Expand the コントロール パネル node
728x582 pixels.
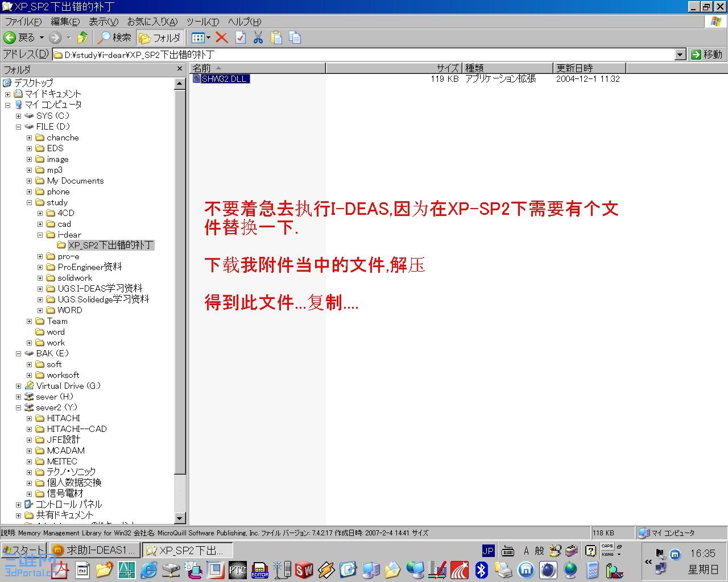coord(18,505)
